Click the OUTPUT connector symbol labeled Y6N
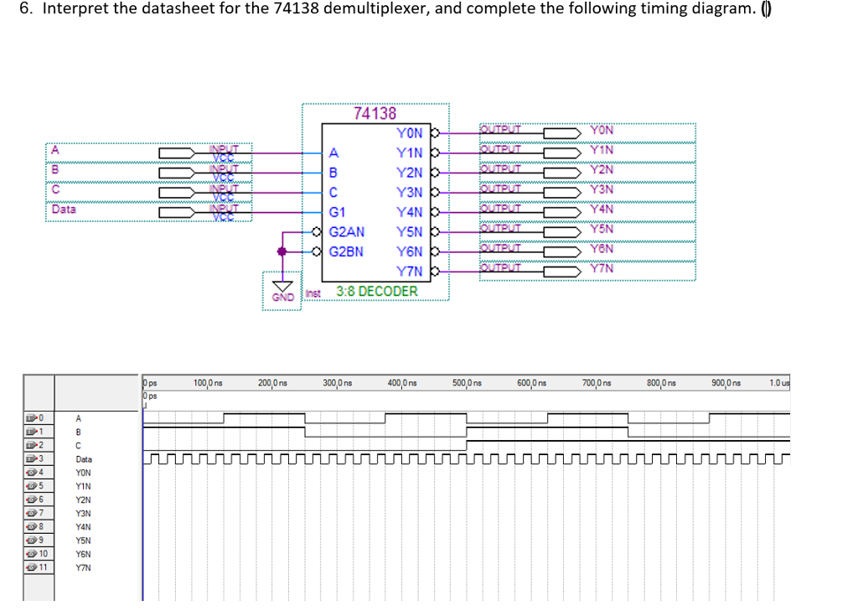Screen dimensions: 858x616 pyautogui.click(x=561, y=250)
